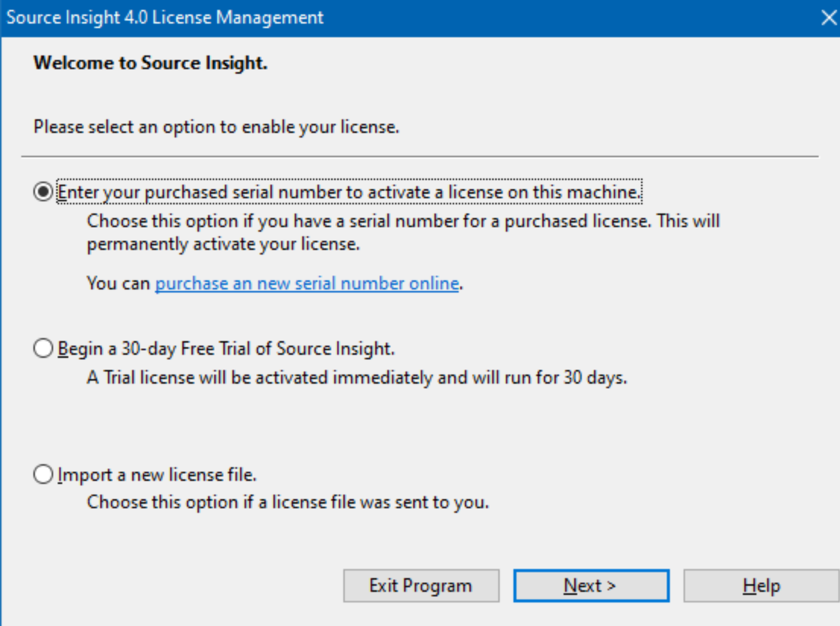The height and width of the screenshot is (626, 840).
Task: Click the "Please select an option" instruction text
Action: pyautogui.click(x=216, y=127)
